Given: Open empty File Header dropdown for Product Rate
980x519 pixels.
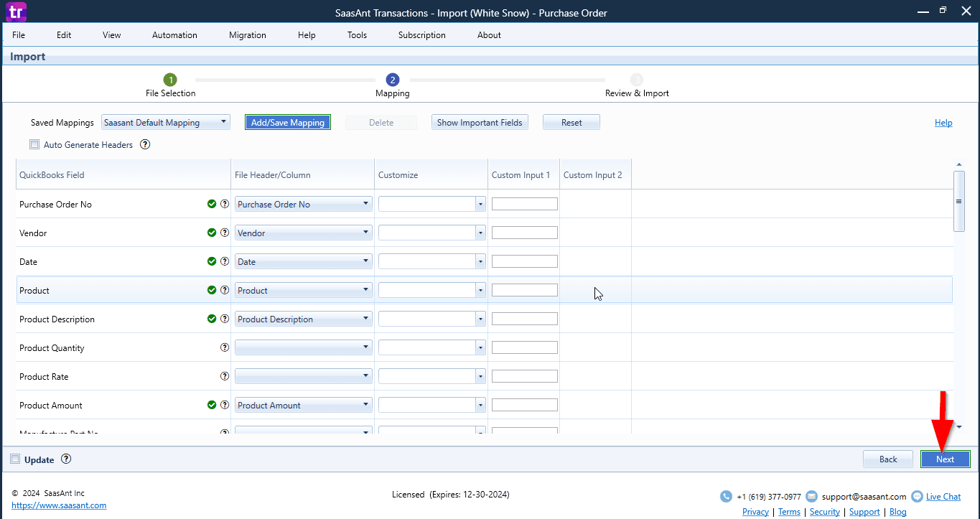Looking at the screenshot, I should (304, 376).
